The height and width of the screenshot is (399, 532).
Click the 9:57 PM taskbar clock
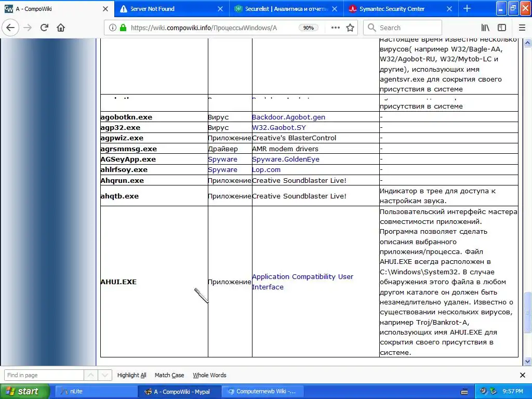coord(513,391)
